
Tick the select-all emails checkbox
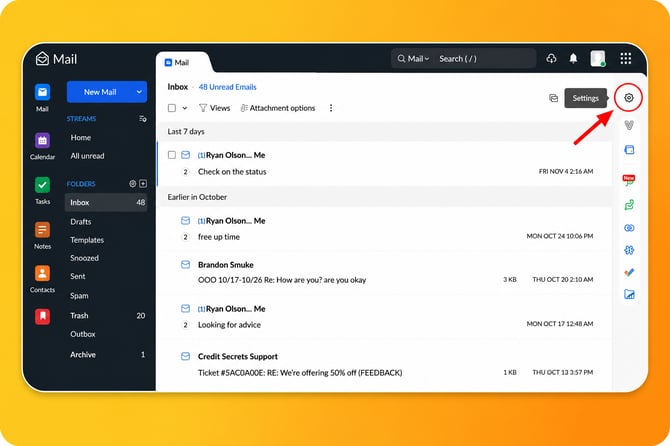click(172, 108)
